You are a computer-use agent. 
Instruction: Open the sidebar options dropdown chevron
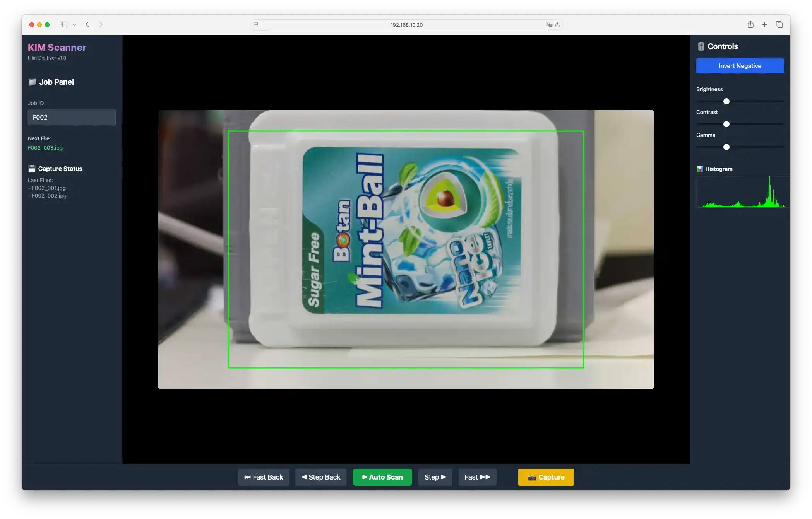74,25
